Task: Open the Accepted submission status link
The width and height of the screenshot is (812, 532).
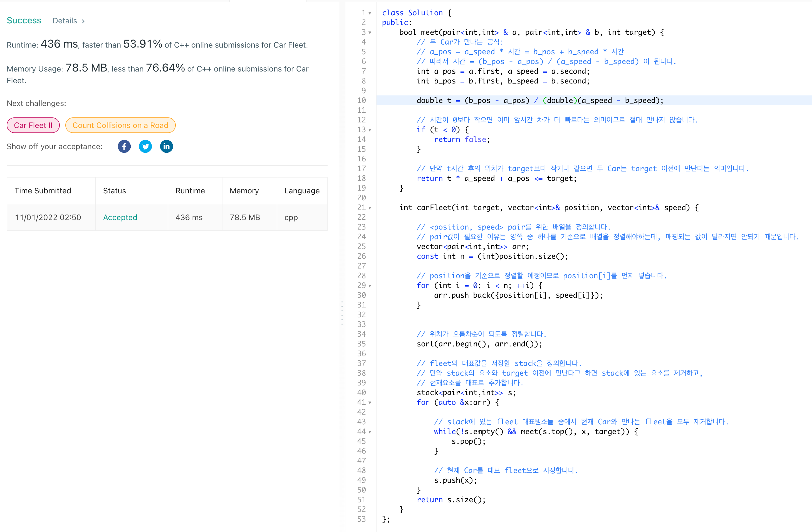Action: coord(120,218)
